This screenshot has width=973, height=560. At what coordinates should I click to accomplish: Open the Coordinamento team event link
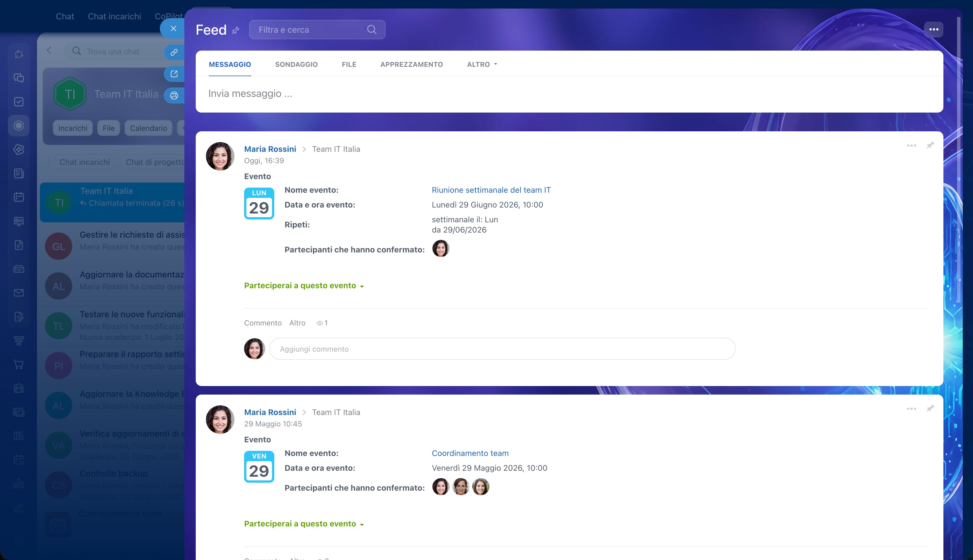470,453
